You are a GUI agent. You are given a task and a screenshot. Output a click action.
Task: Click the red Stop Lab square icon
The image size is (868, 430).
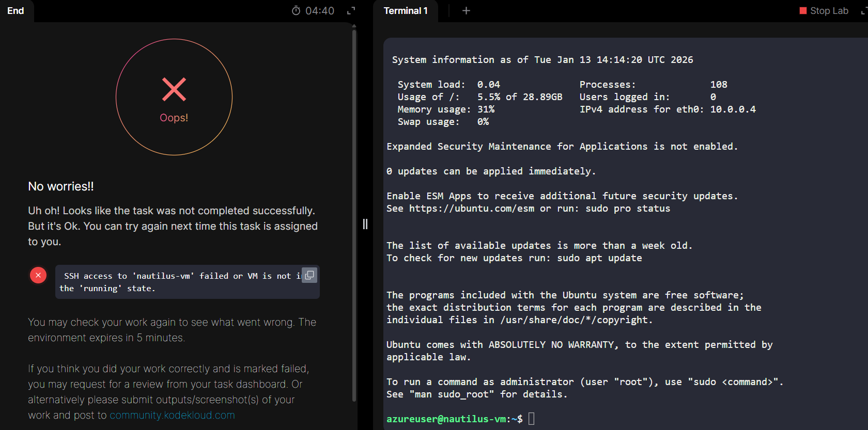[803, 11]
